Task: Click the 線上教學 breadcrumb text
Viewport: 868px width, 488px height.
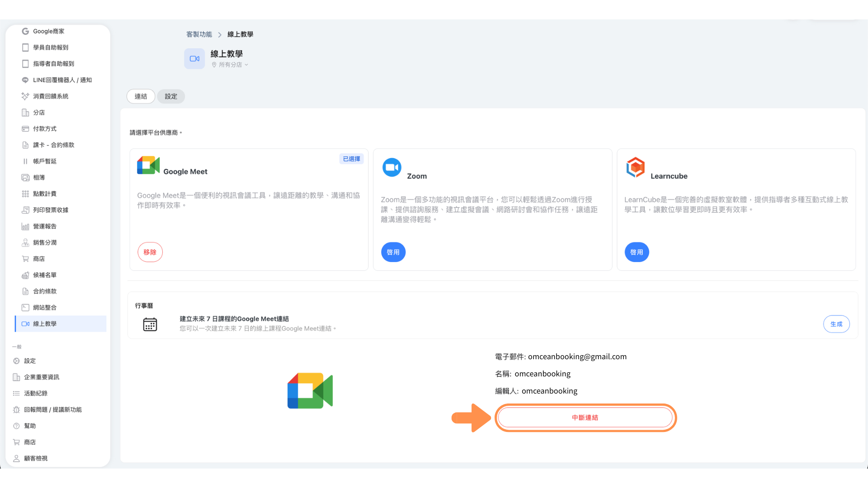Action: (240, 34)
